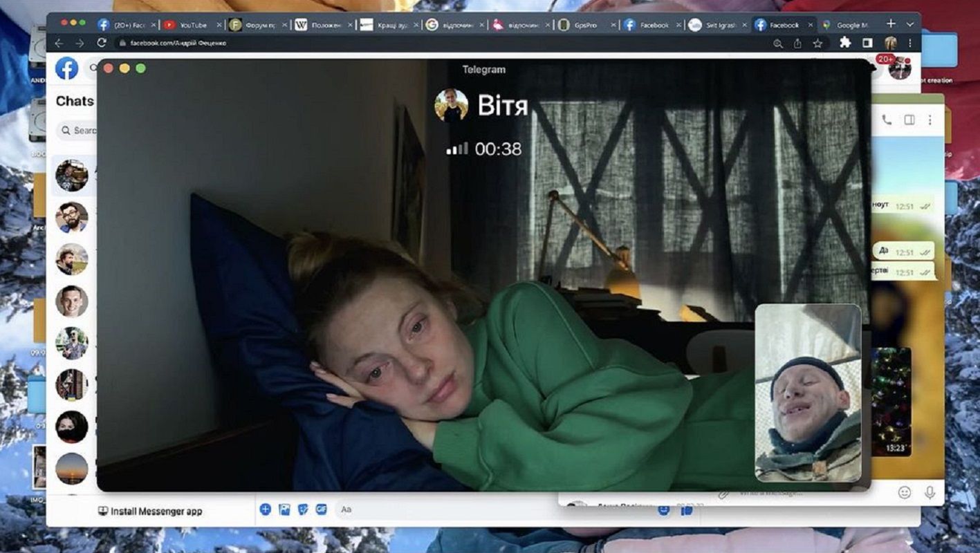Switch to the GpsPro browser tab
Screen dimensions: 980x553
pyautogui.click(x=584, y=25)
